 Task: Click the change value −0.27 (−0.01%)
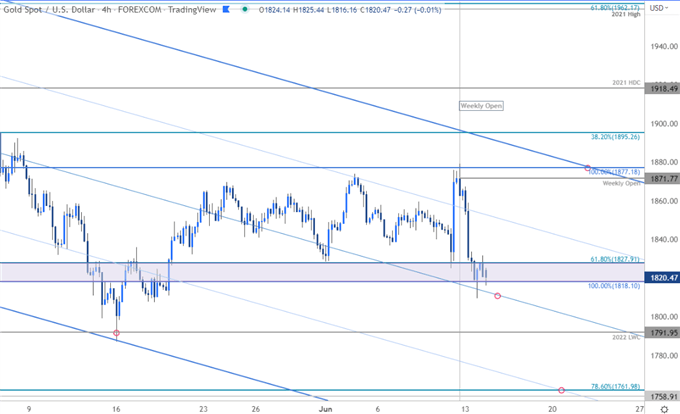click(x=418, y=10)
